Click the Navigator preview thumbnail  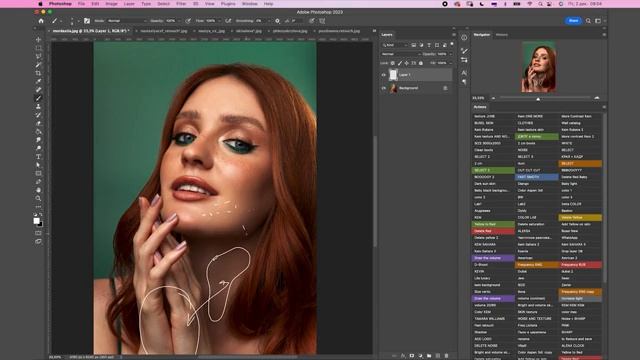click(539, 67)
